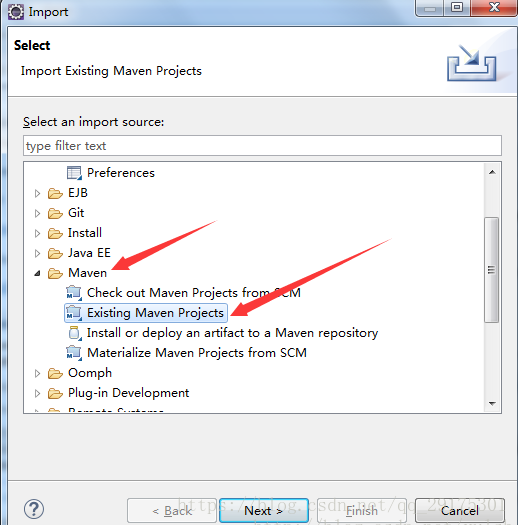This screenshot has width=518, height=525.
Task: Click the help question mark icon
Action: coord(34,509)
